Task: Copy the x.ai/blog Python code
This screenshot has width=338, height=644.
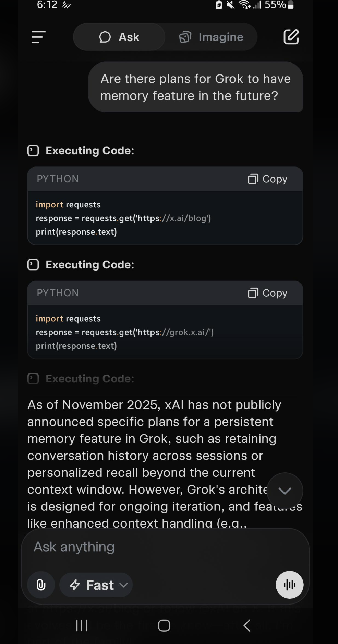Action: tap(268, 179)
